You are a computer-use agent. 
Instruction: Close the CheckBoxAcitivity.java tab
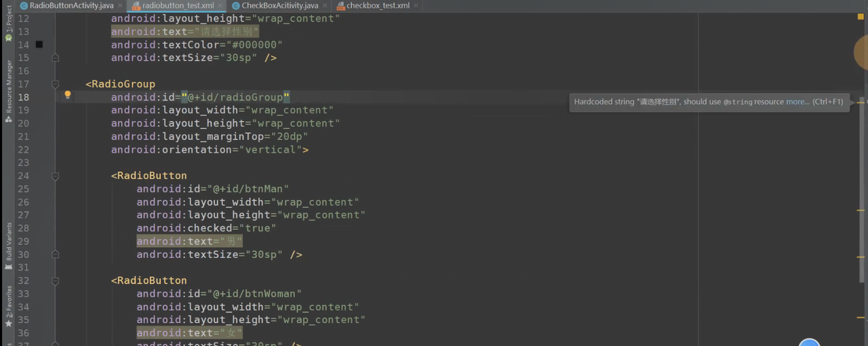tap(324, 6)
